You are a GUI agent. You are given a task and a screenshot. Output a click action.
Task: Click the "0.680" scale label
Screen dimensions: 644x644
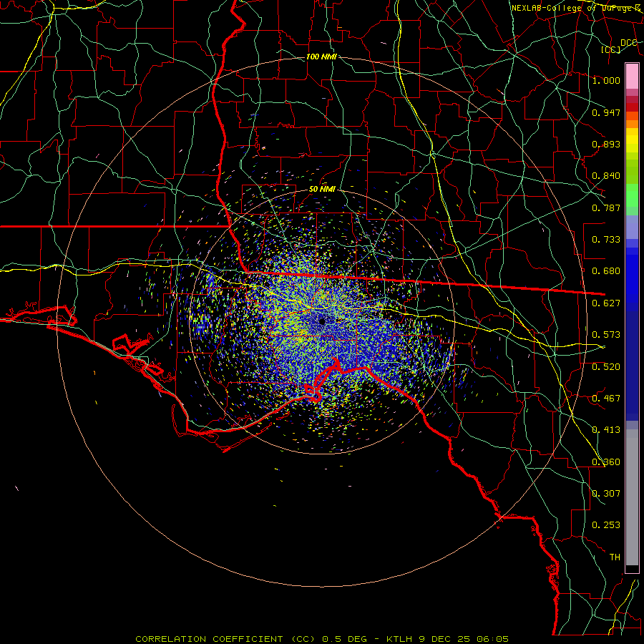tap(606, 271)
